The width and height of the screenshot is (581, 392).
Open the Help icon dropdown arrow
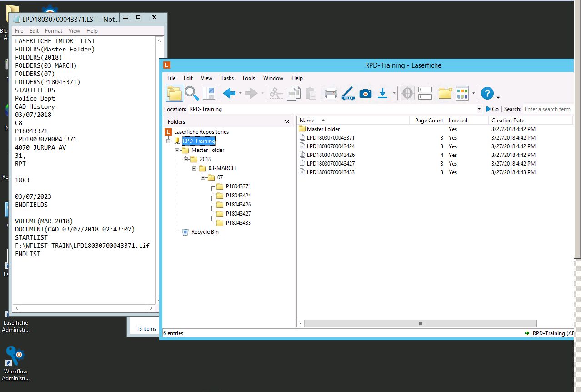click(498, 97)
